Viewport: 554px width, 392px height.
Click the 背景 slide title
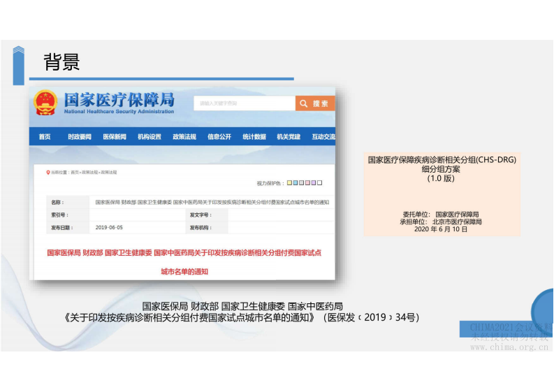point(61,62)
